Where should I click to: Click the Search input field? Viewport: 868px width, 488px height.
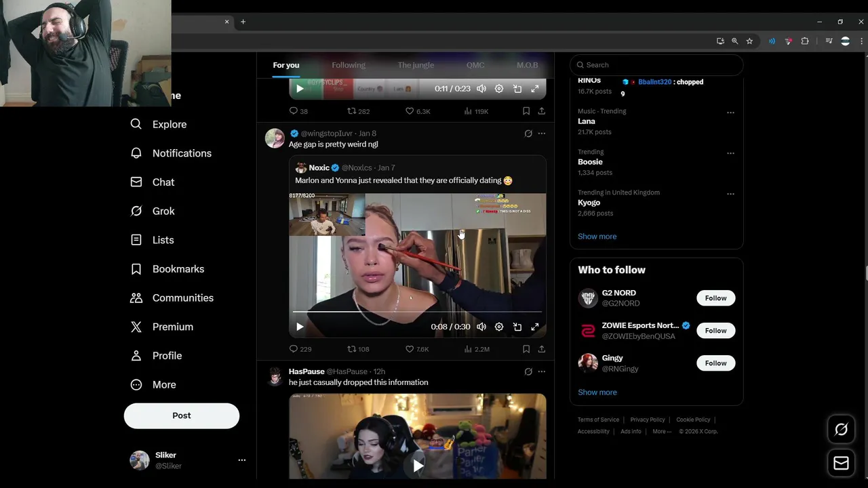tap(656, 65)
